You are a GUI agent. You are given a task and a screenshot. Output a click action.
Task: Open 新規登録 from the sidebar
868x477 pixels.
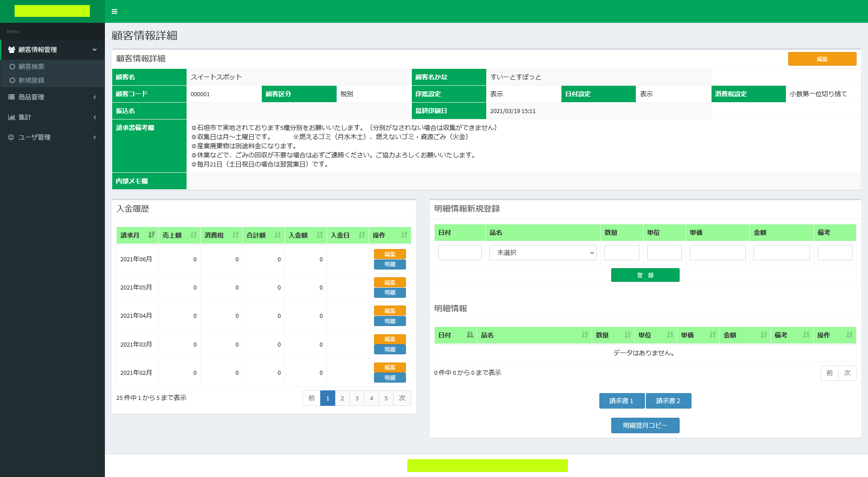pos(31,80)
